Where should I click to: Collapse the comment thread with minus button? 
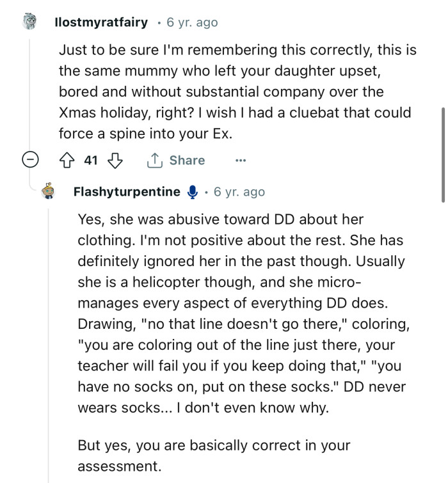[x=30, y=161]
